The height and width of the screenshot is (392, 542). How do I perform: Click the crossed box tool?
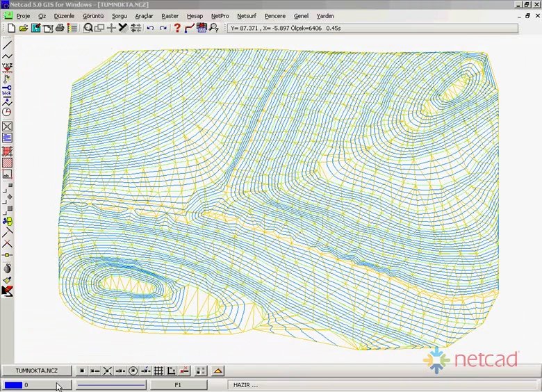[x=7, y=126]
